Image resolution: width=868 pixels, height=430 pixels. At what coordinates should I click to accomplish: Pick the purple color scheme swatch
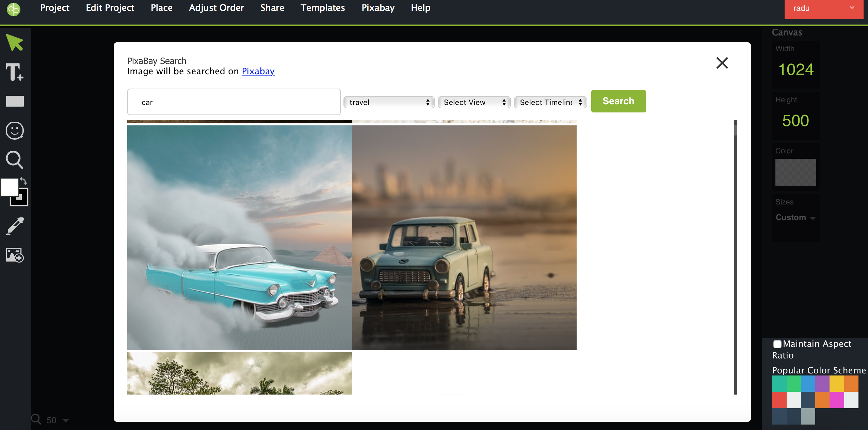(x=822, y=384)
